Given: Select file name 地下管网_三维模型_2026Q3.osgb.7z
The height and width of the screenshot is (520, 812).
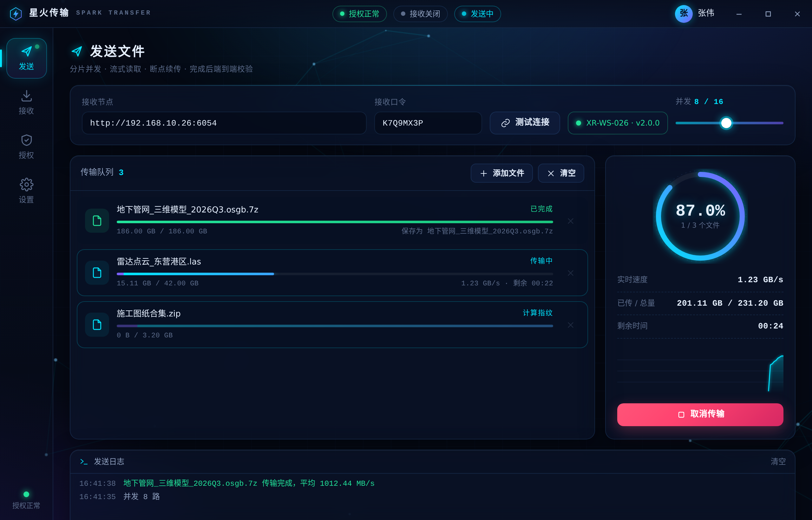Looking at the screenshot, I should [187, 210].
